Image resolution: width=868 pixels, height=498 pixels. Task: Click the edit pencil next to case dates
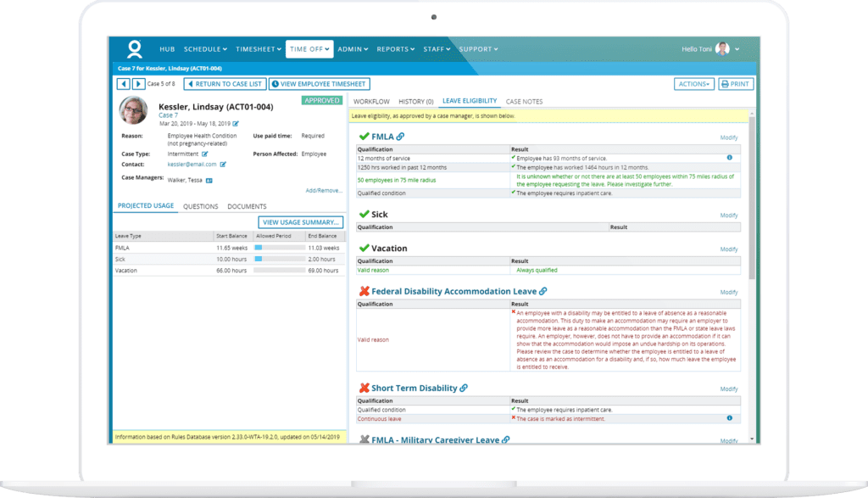click(236, 124)
